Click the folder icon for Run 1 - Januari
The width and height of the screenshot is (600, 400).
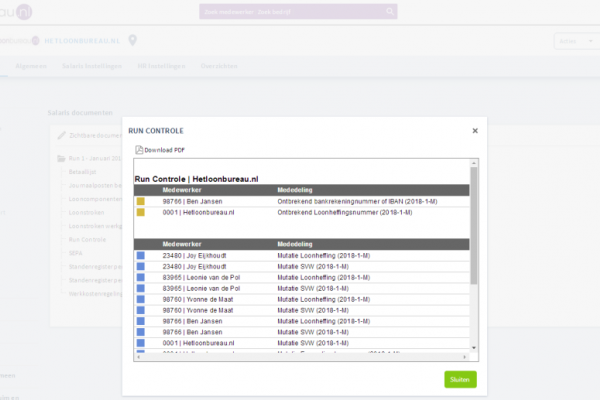pos(61,158)
